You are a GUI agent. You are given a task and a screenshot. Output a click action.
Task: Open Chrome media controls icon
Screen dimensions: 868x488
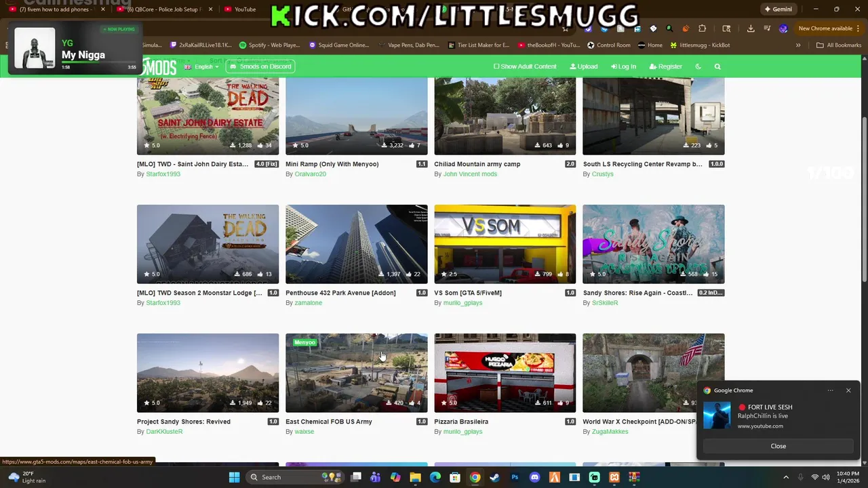pyautogui.click(x=767, y=28)
